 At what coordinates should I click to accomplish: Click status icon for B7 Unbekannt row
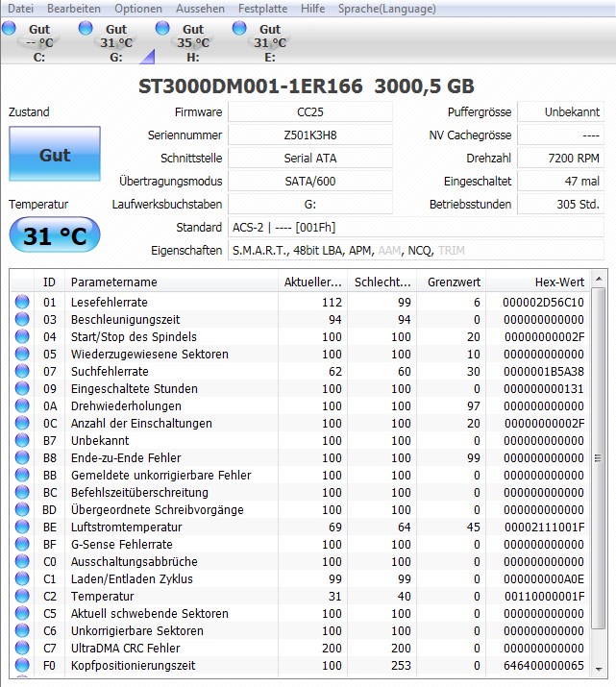click(x=22, y=440)
